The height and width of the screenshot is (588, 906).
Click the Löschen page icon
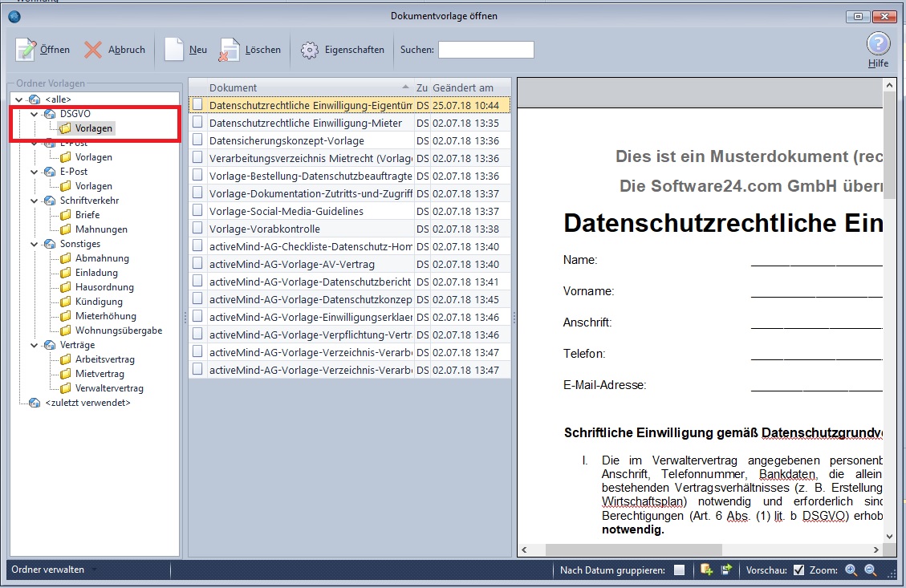coord(229,51)
